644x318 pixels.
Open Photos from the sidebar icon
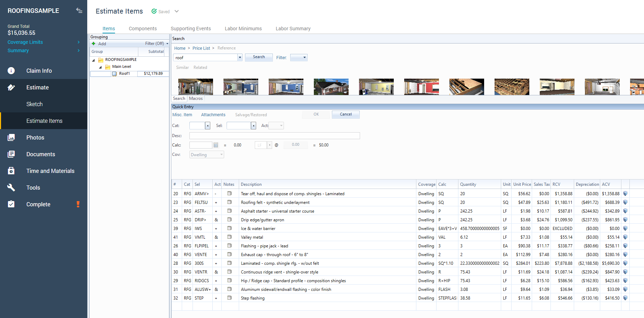point(11,137)
